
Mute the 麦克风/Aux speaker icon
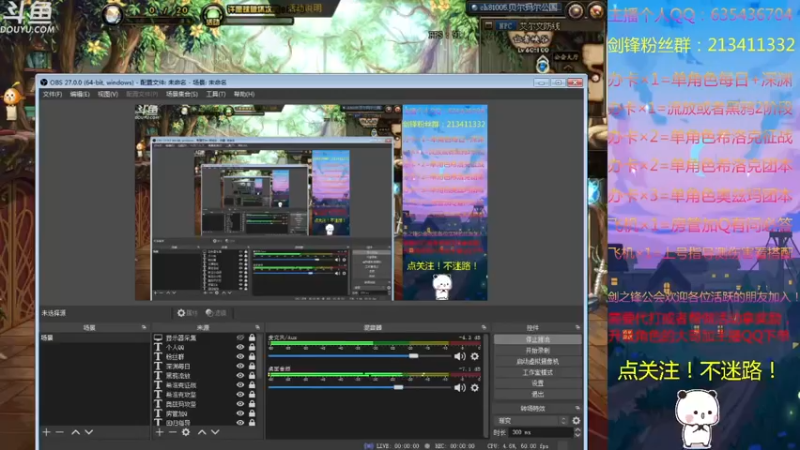point(460,356)
